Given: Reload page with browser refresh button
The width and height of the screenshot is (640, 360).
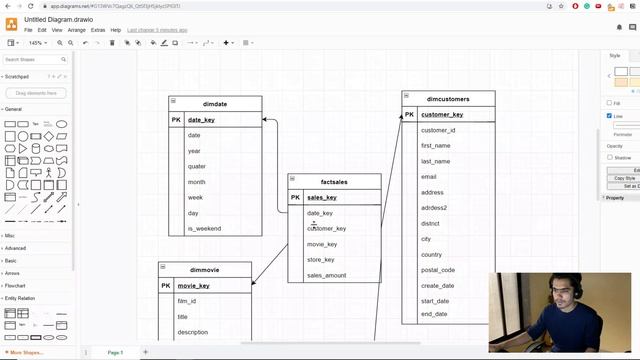Looking at the screenshot, I should [x=31, y=6].
